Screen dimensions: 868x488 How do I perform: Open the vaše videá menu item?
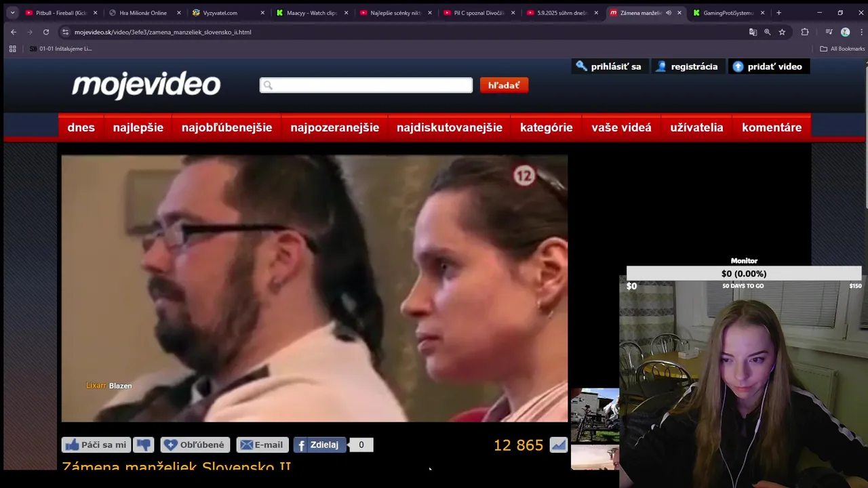(621, 127)
